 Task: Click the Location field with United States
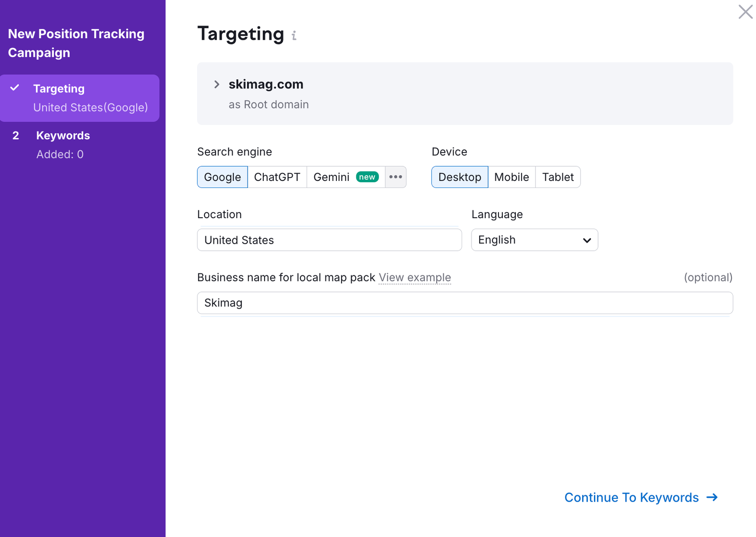[329, 240]
